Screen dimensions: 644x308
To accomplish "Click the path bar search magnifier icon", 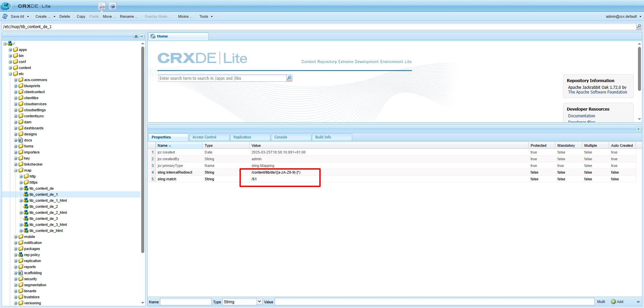I will 639,26.
